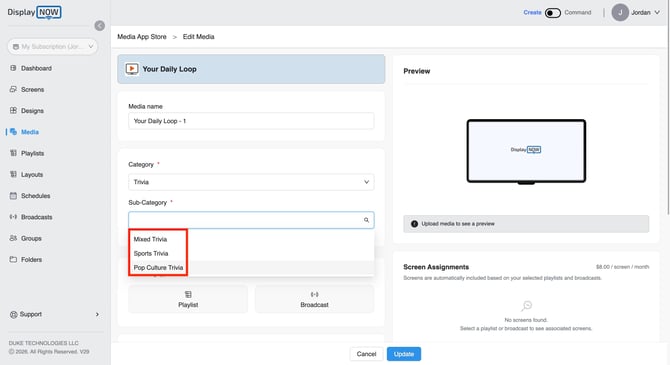Click the Category dropdown chevron

pos(366,182)
